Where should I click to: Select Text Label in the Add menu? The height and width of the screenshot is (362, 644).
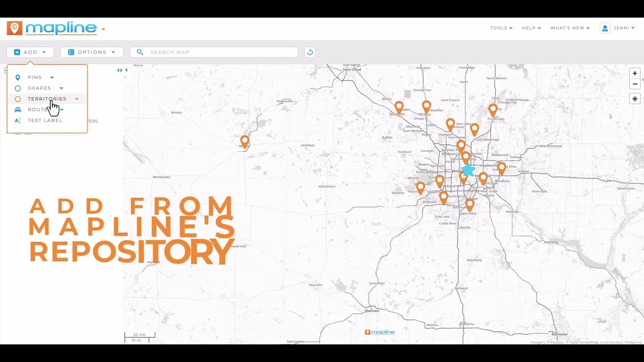click(x=45, y=121)
